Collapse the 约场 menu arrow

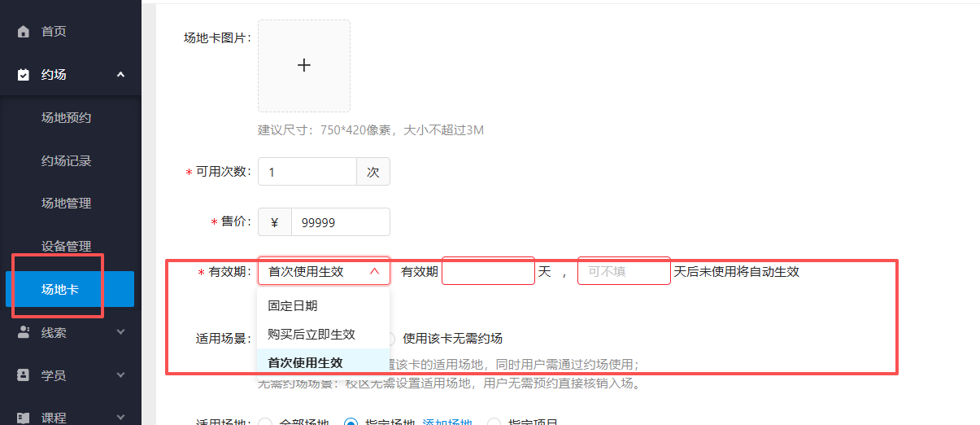(x=121, y=75)
